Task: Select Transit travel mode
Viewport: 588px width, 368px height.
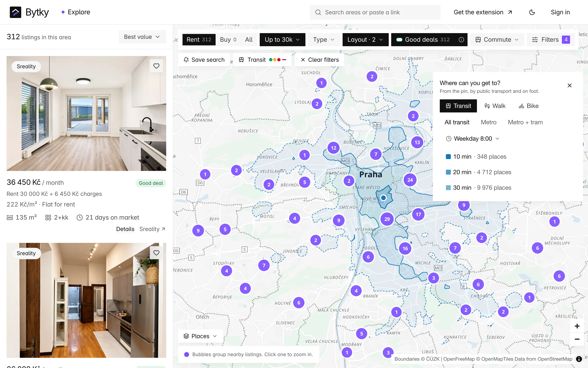Action: click(458, 106)
